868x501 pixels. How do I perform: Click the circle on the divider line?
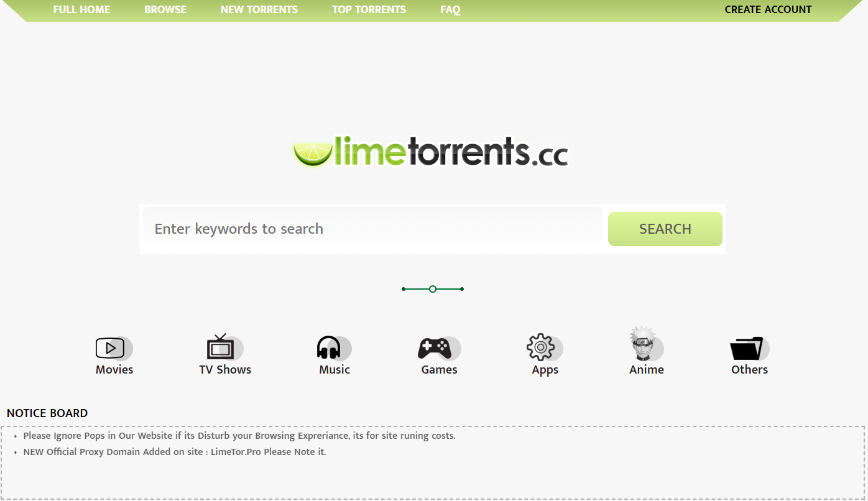433,289
